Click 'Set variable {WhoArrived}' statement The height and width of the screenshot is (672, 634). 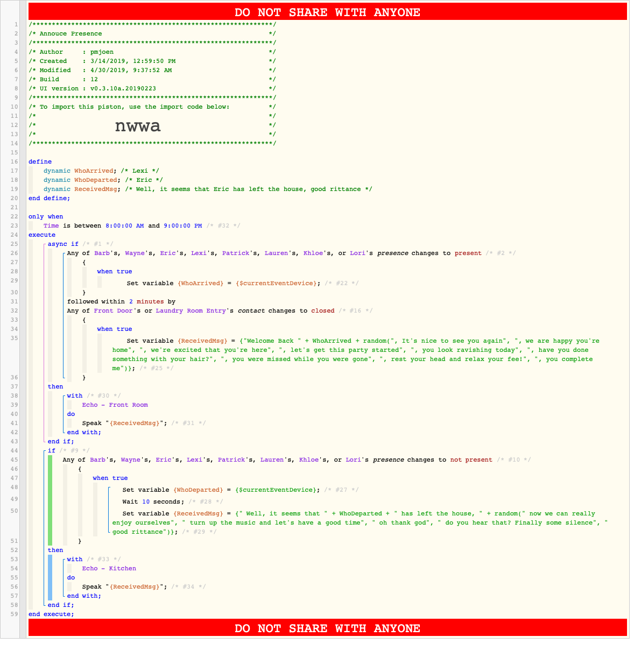243,283
